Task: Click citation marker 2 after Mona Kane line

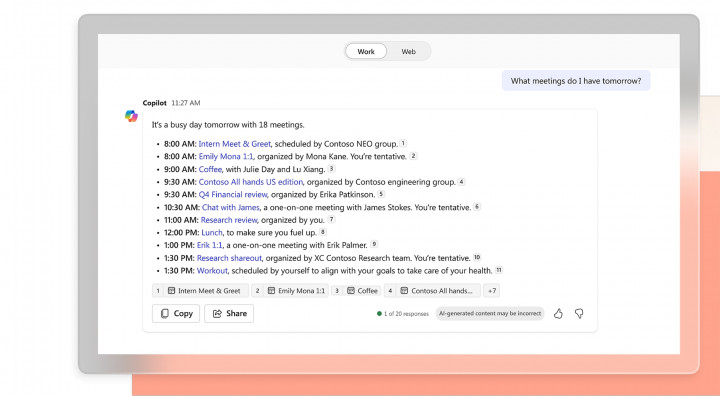Action: tap(413, 156)
